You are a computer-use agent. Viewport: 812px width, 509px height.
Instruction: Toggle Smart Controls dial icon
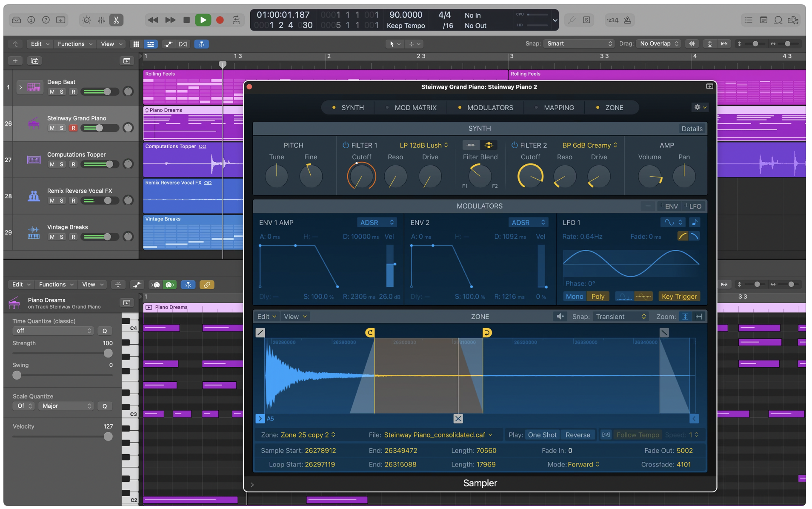[x=86, y=20]
